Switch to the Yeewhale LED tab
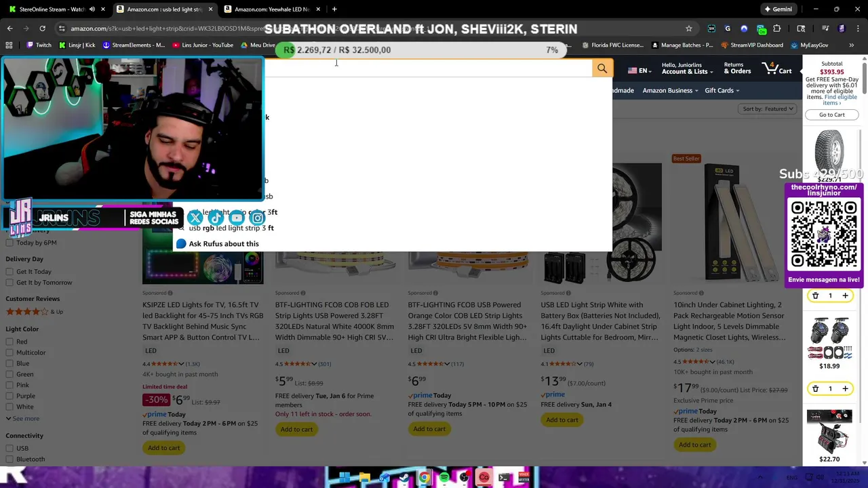 click(x=273, y=9)
